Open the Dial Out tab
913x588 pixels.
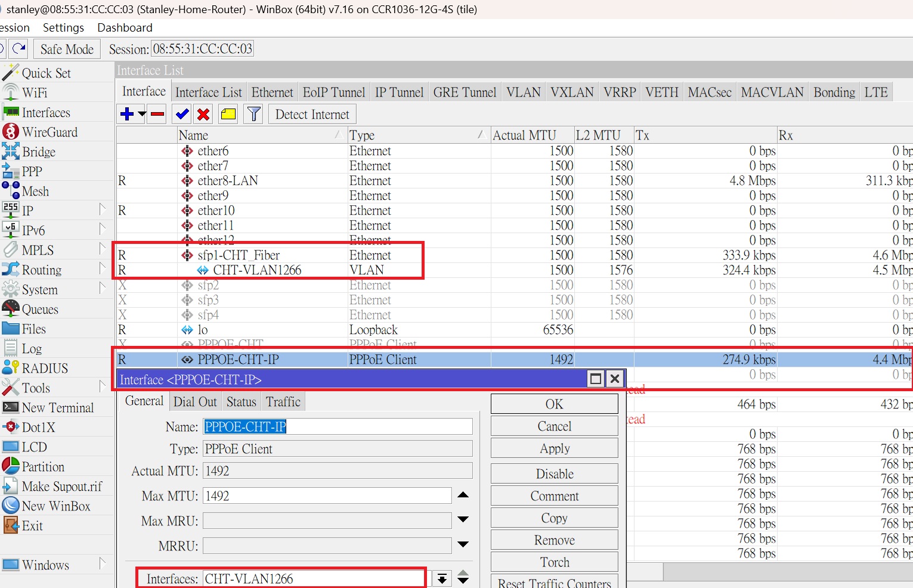[195, 402]
